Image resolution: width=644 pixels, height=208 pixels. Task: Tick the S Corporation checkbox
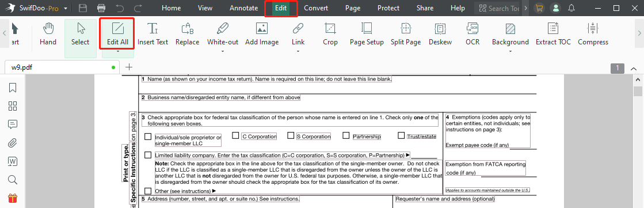[x=291, y=135]
